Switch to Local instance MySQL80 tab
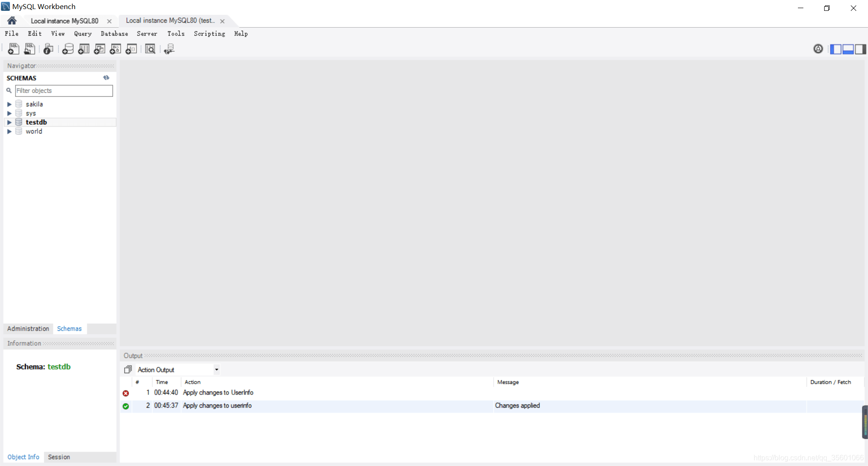 tap(65, 21)
